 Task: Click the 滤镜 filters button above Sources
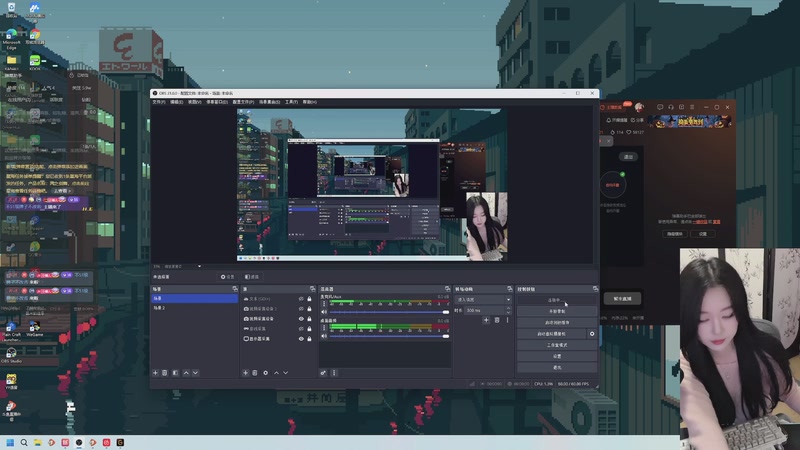[252, 277]
